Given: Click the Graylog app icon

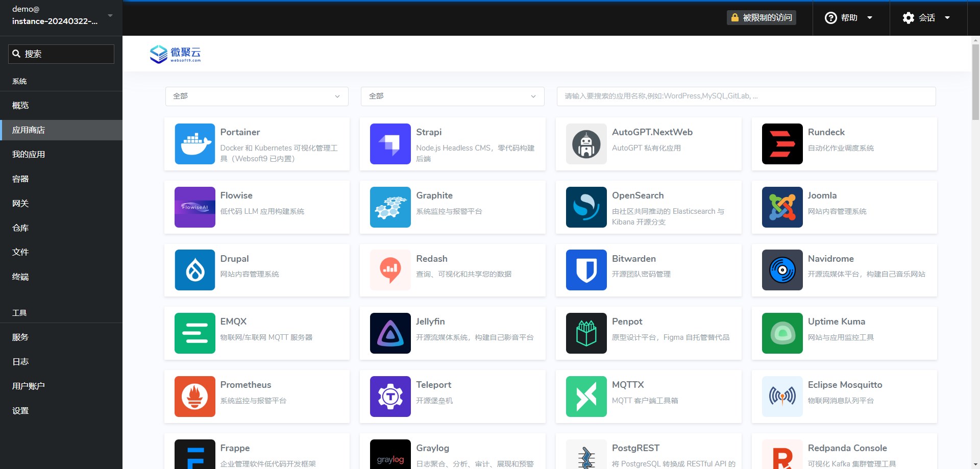Looking at the screenshot, I should [390, 454].
